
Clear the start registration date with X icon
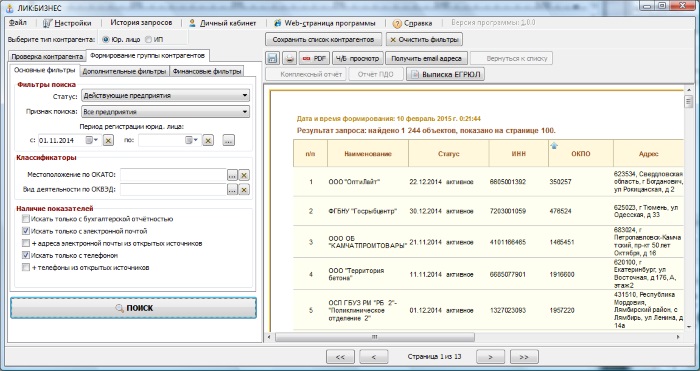(108, 140)
